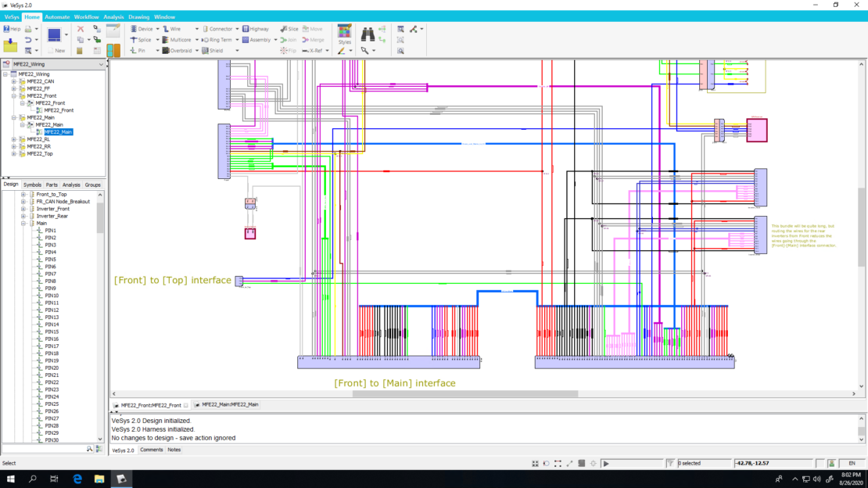Click the Help icon
This screenshot has height=488, width=868.
click(x=6, y=29)
